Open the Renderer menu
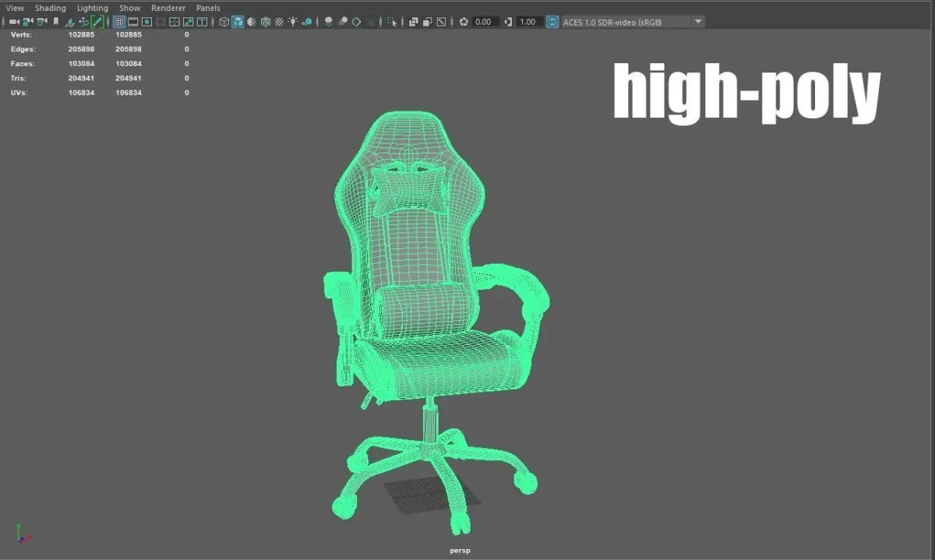935x560 pixels. point(168,8)
